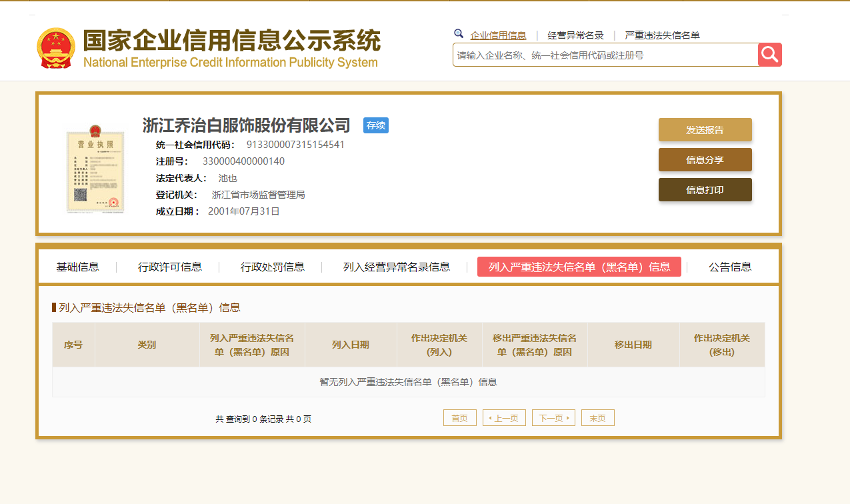
Task: Click the 序号 column header
Action: tap(73, 345)
